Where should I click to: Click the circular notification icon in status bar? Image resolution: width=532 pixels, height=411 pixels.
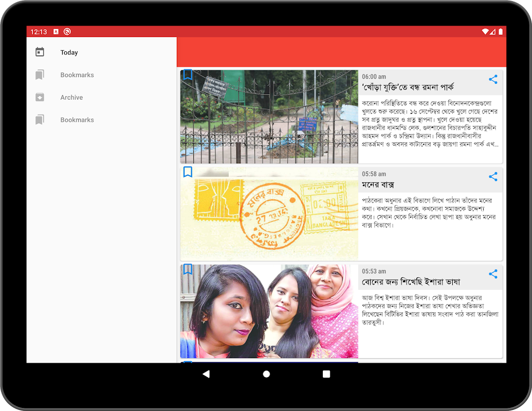pyautogui.click(x=67, y=31)
